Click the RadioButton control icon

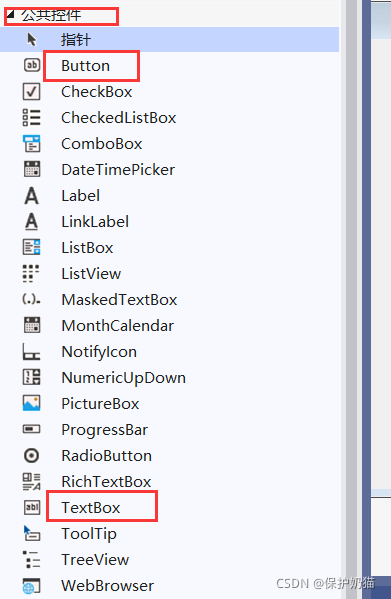(32, 455)
